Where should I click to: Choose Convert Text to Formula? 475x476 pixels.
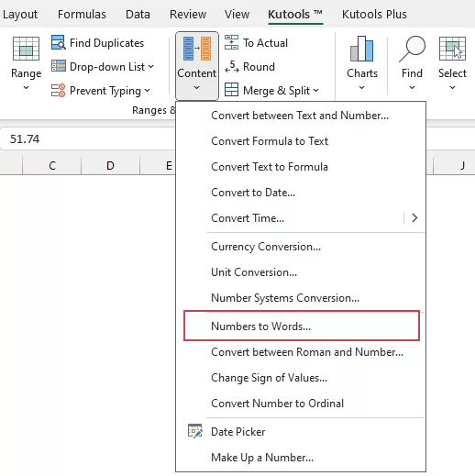[x=301, y=167]
